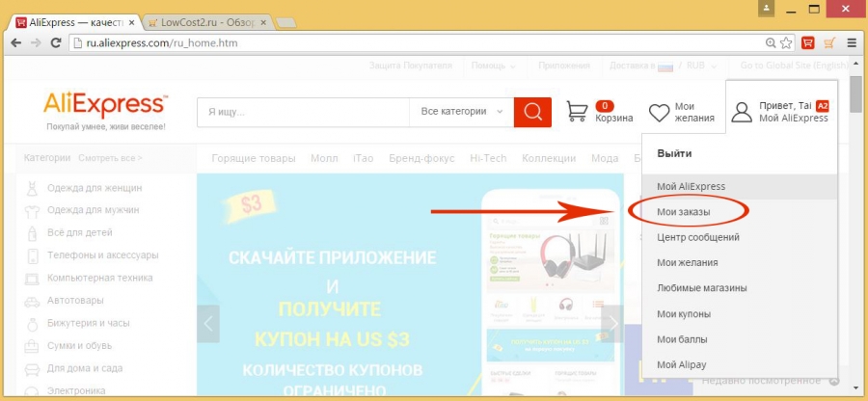Screen dimensions: 868x401
Task: Open the Hi-Tech nav link
Action: point(488,159)
